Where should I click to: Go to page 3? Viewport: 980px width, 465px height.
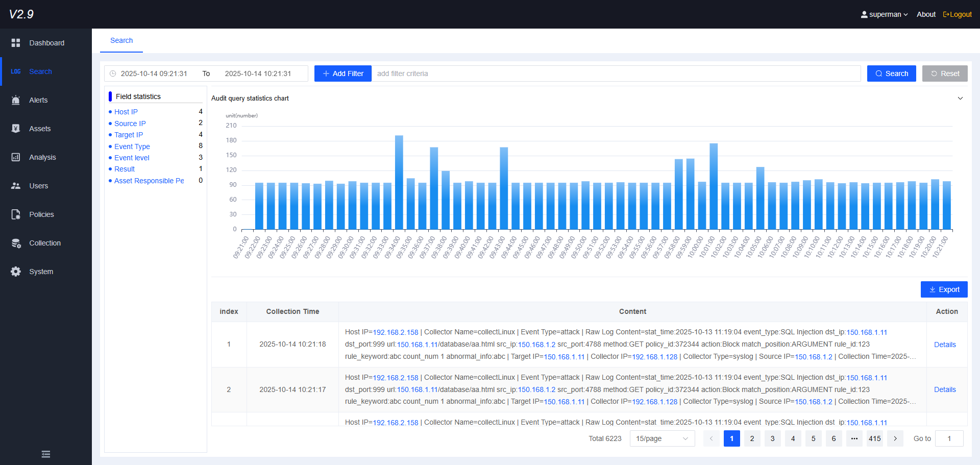pyautogui.click(x=773, y=438)
